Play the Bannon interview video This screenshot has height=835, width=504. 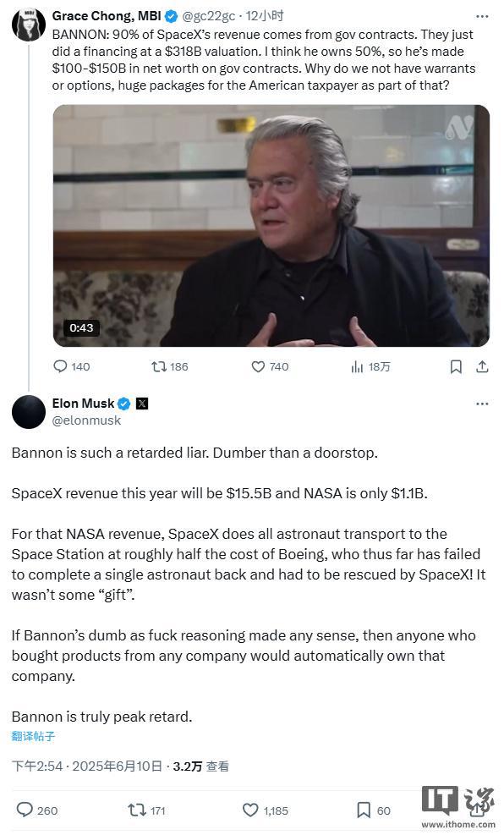tap(271, 226)
